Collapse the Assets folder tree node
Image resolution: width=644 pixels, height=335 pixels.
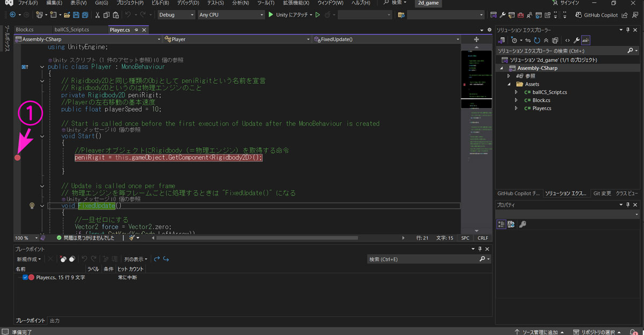[x=509, y=84]
